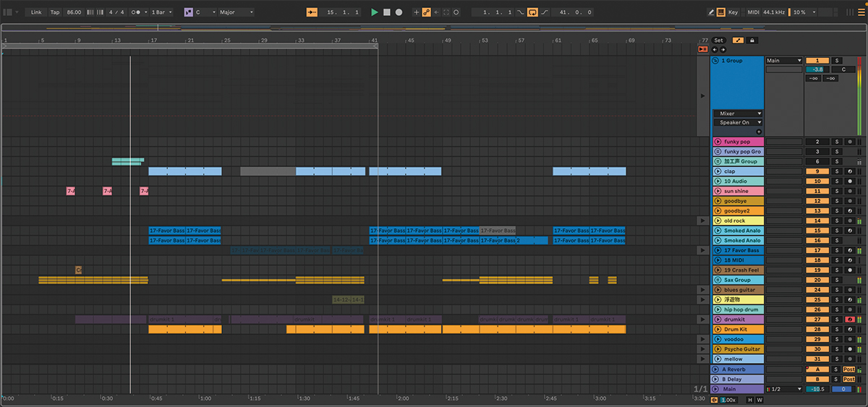Click the Punch-Out switch icon
The height and width of the screenshot is (407, 868).
point(545,12)
